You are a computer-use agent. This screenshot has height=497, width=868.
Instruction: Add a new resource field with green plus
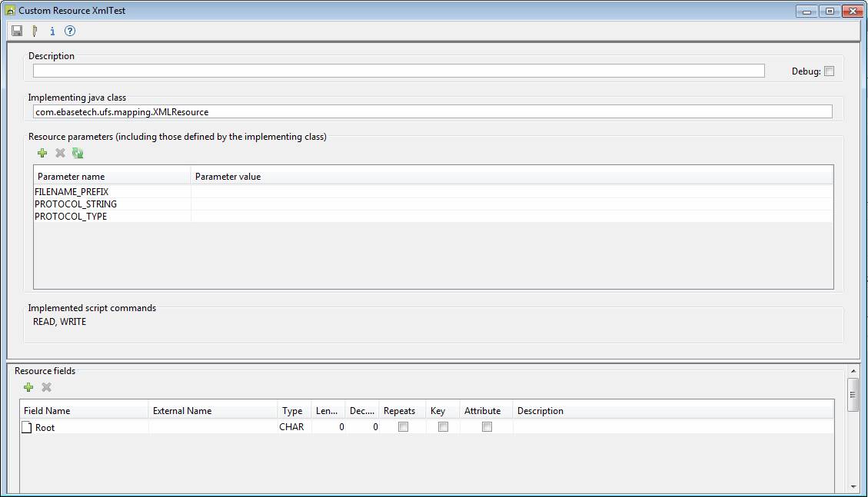(28, 387)
